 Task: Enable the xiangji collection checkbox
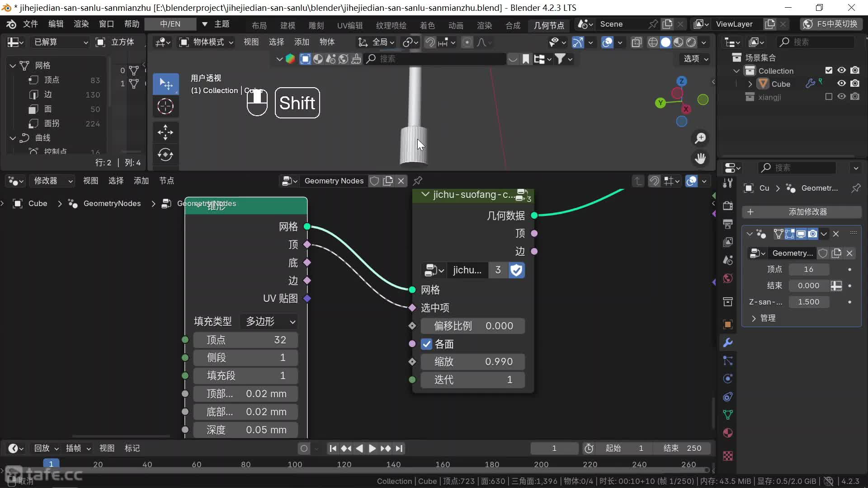tap(829, 97)
